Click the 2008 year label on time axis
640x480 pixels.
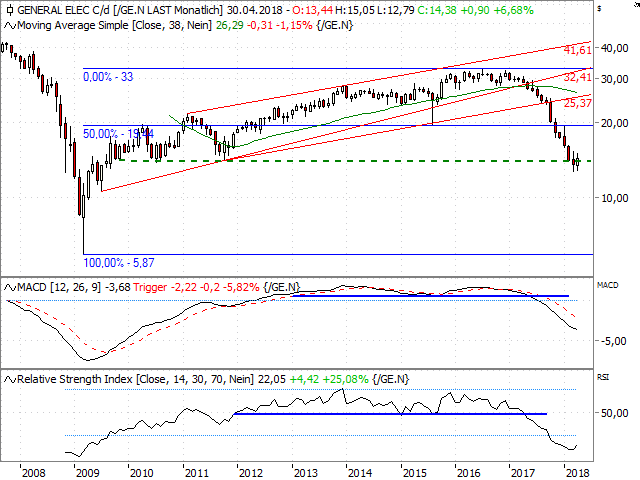click(x=33, y=473)
